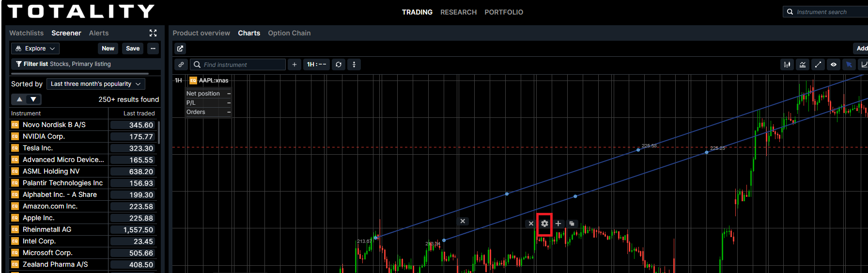Duplicate the trendline with copy icon
The height and width of the screenshot is (273, 868).
click(x=572, y=224)
